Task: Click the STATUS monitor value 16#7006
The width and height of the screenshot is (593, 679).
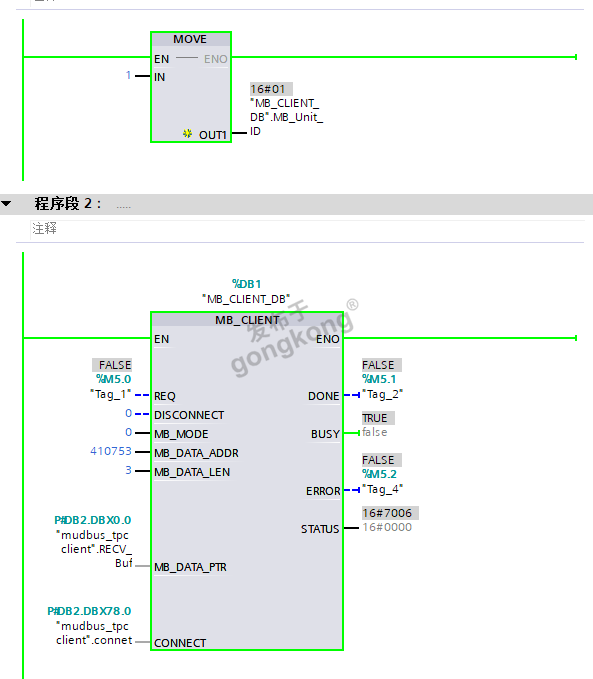Action: 390,513
